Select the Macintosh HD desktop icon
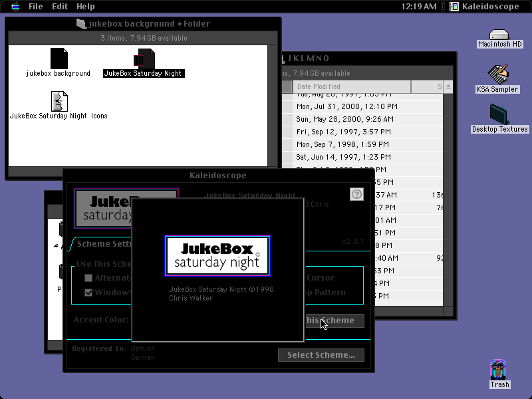Viewport: 532px width, 399px height. tap(499, 35)
